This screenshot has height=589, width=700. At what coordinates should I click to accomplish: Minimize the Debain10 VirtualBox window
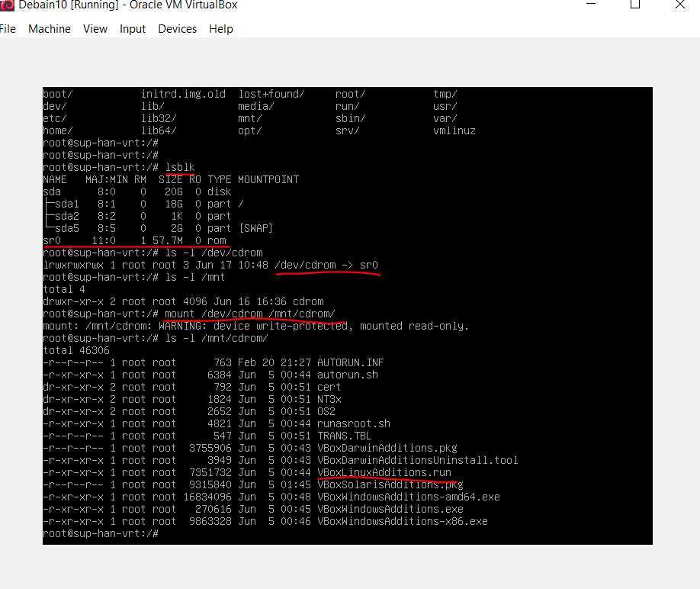pos(591,4)
